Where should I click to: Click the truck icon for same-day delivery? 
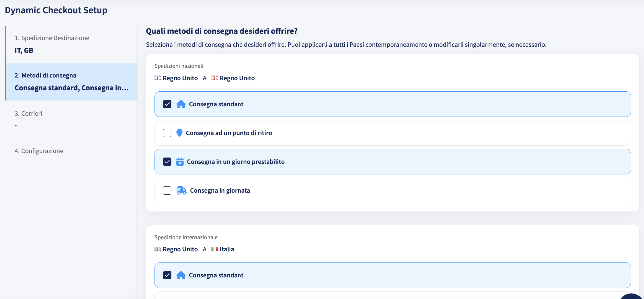coord(181,190)
